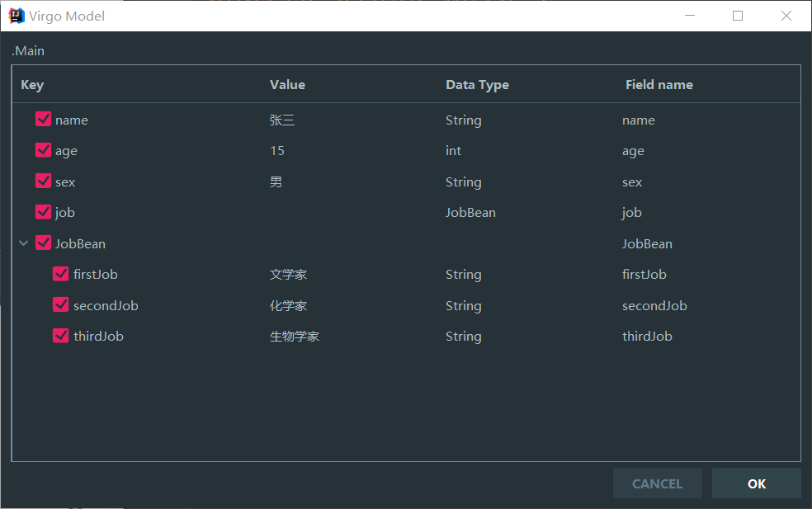
Task: Toggle the sex field checkbox
Action: click(43, 181)
